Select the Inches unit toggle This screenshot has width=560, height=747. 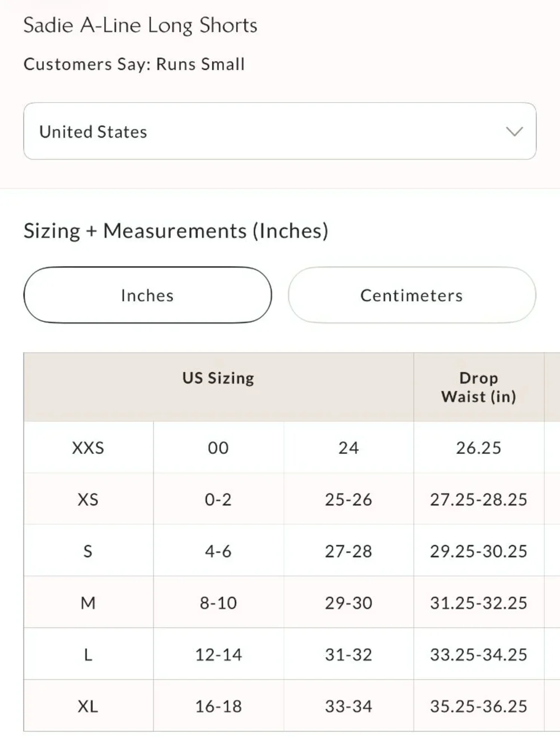(x=147, y=295)
